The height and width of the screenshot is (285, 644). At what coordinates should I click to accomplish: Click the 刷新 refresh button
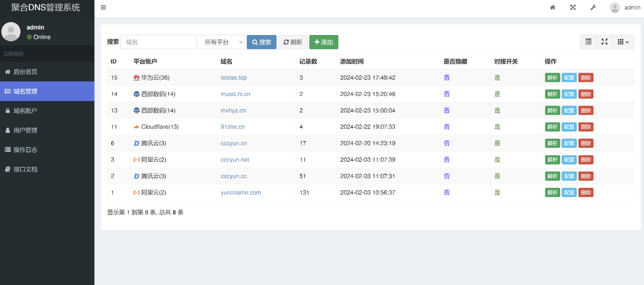tap(293, 42)
